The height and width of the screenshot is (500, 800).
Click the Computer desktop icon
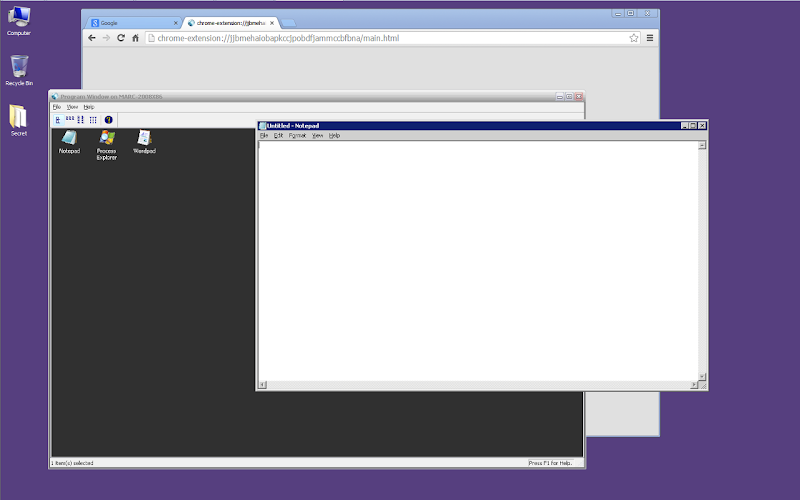[x=19, y=20]
